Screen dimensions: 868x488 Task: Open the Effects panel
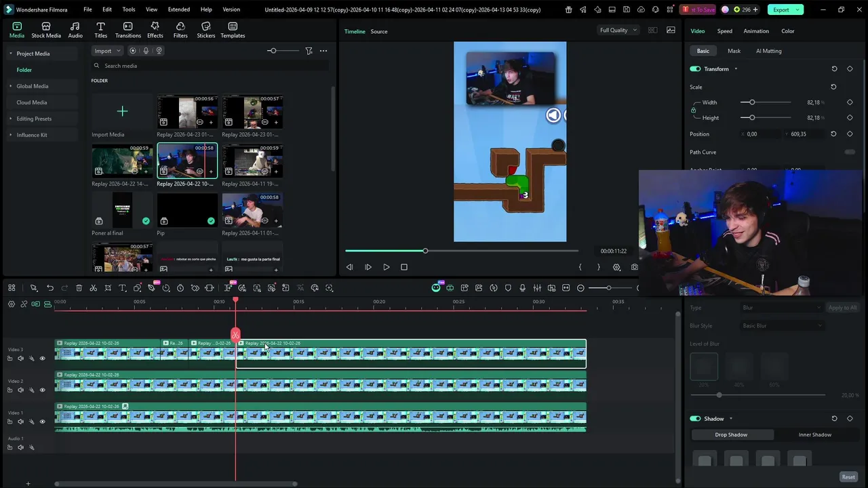[x=155, y=30]
